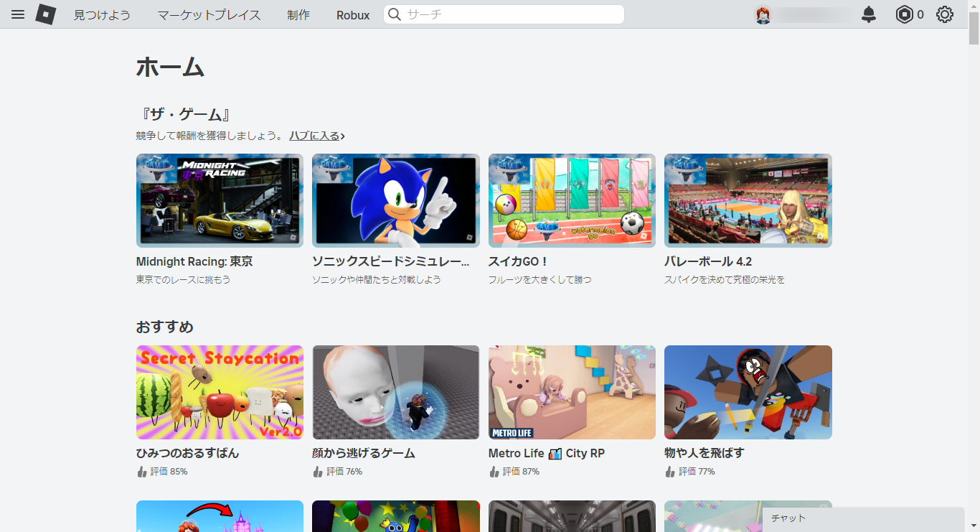Open Midnight Racing: 東京 title link
The image size is (980, 532).
[194, 261]
